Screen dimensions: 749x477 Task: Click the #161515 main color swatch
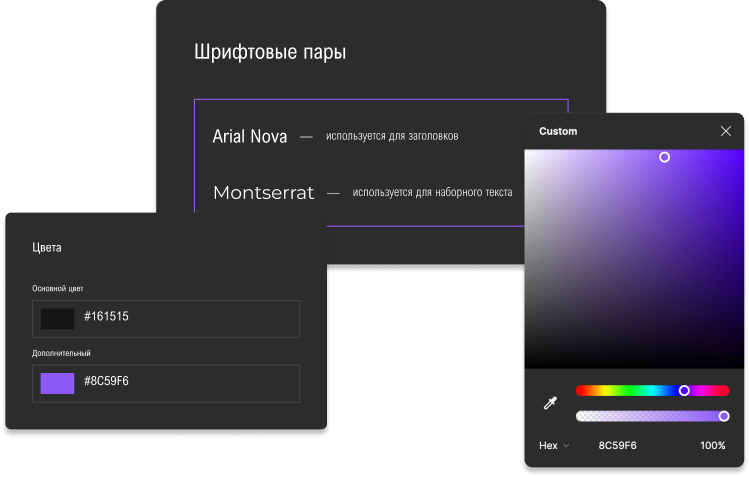pyautogui.click(x=57, y=318)
